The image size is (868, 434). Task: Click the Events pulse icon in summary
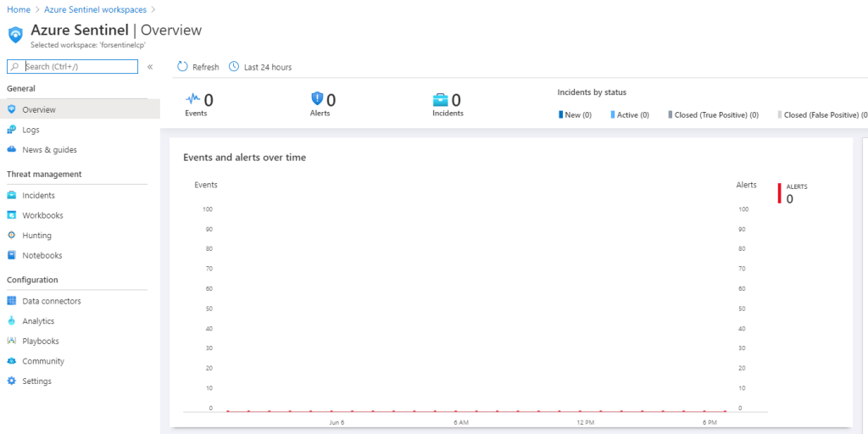[x=193, y=99]
